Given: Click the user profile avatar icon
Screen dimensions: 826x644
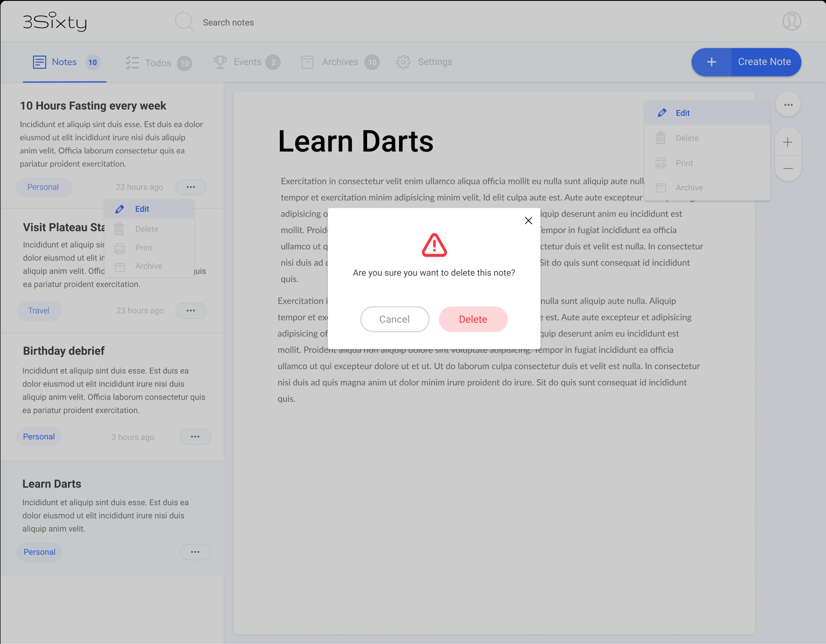Looking at the screenshot, I should click(792, 21).
